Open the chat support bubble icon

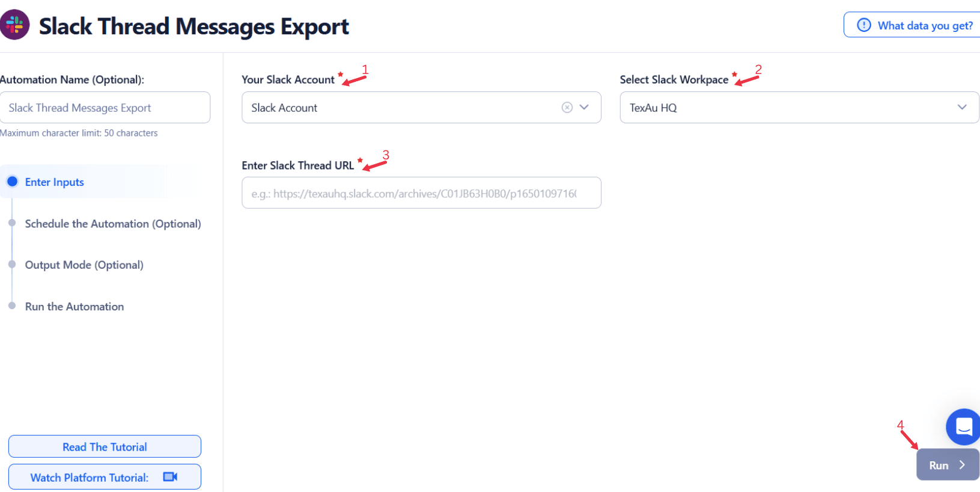[x=963, y=427]
